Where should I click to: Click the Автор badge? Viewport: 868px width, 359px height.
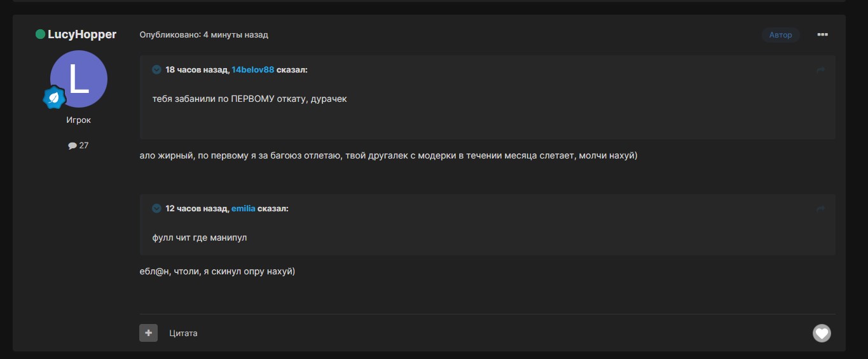click(x=781, y=35)
